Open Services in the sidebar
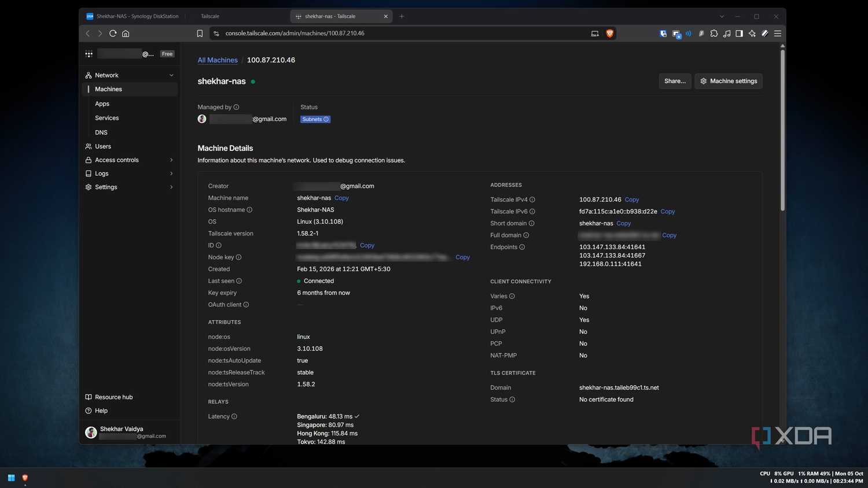The image size is (868, 488). click(x=107, y=118)
